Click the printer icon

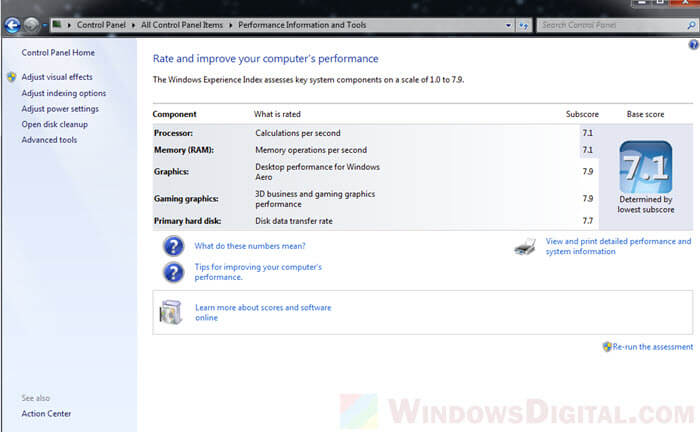(x=525, y=246)
